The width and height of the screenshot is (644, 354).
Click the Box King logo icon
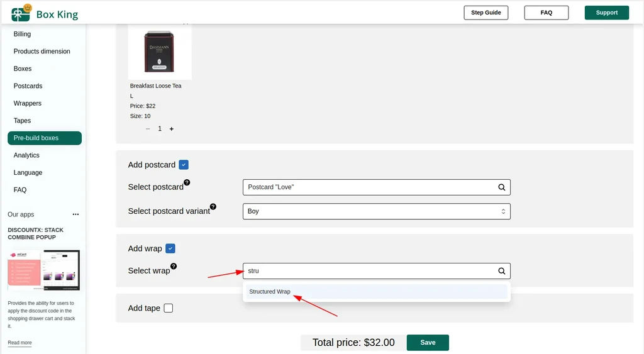click(x=21, y=13)
